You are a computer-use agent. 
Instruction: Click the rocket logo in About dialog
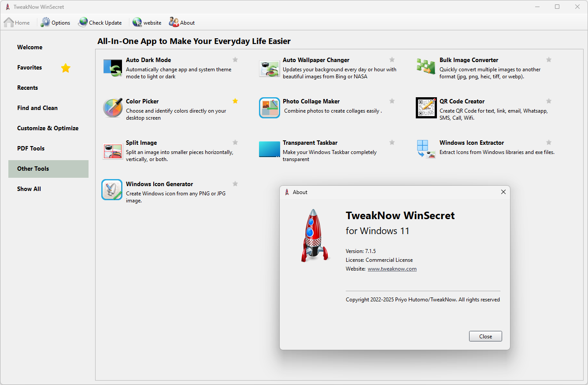click(315, 236)
